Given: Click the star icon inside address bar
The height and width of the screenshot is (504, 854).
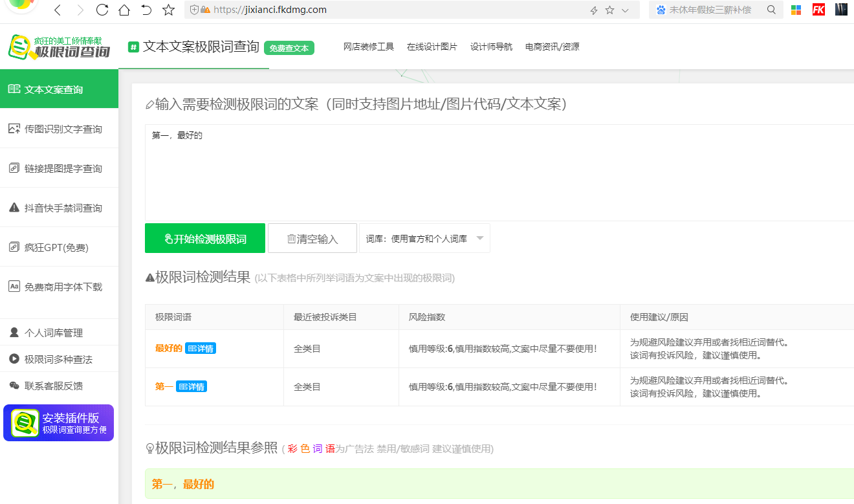Looking at the screenshot, I should [x=609, y=10].
